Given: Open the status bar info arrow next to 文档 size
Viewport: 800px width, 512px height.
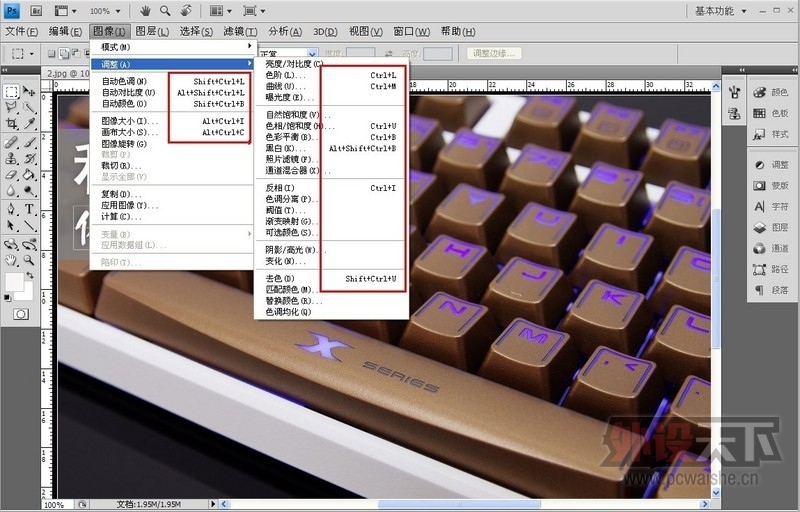Looking at the screenshot, I should tap(213, 504).
